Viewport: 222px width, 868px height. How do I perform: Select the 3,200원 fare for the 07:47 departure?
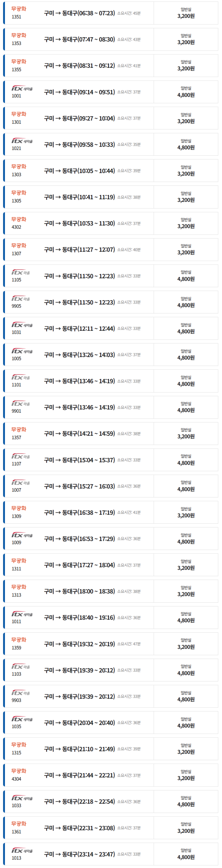(186, 42)
